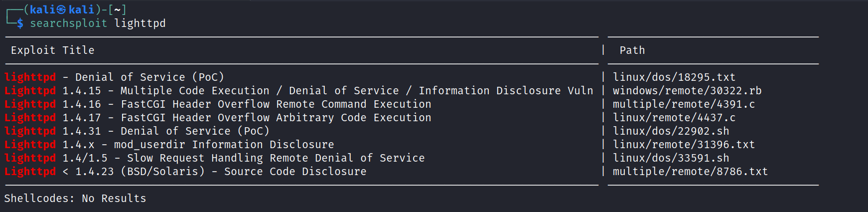This screenshot has height=212, width=868.
Task: Click the "Shellcodes: No Results" line
Action: pyautogui.click(x=75, y=199)
